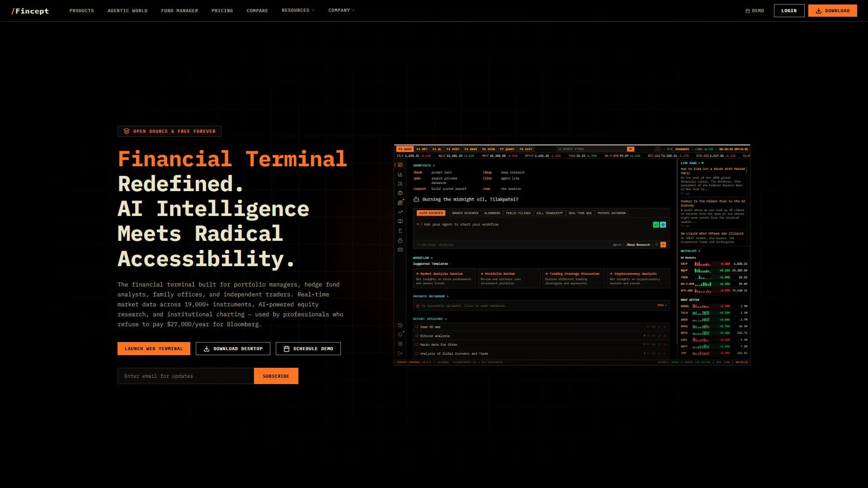This screenshot has height=488, width=868.
Task: Delete the Bitcoin analysis session via trash icon
Action: coord(665,336)
